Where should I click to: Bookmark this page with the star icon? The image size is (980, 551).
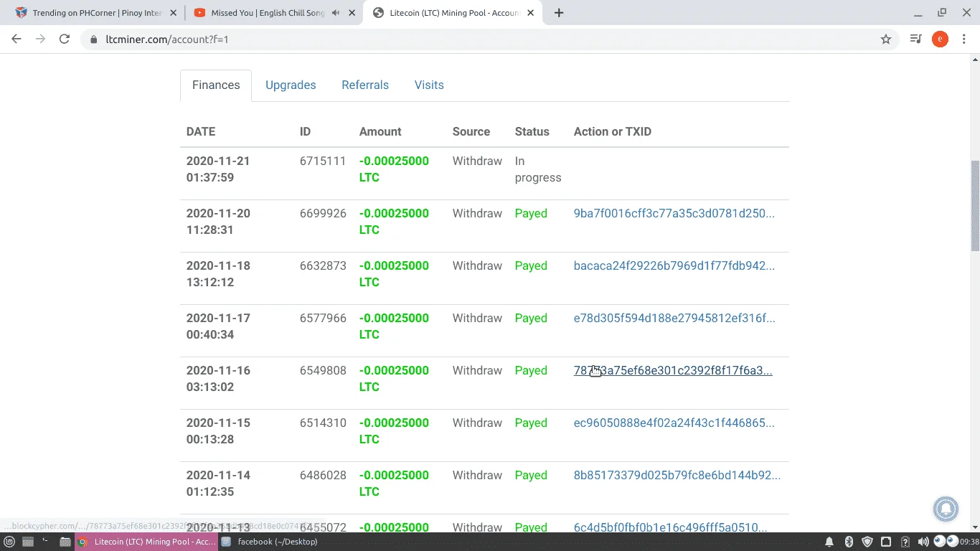886,39
